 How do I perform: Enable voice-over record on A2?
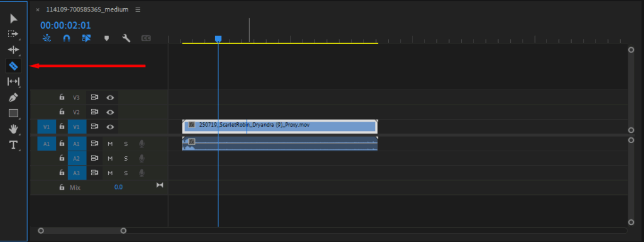tap(142, 158)
